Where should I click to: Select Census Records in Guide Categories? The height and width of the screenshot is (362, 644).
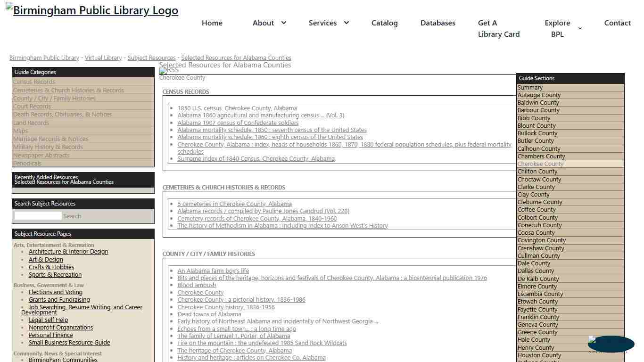coord(34,82)
